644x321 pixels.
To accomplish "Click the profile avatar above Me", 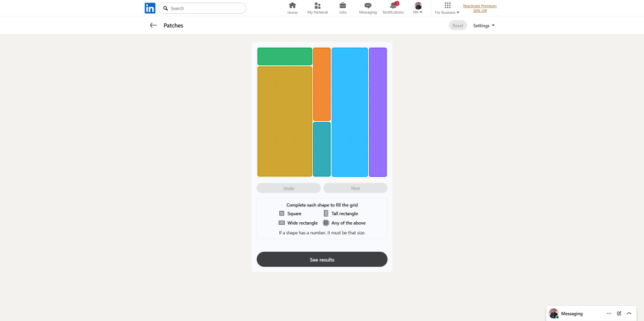I will click(418, 6).
